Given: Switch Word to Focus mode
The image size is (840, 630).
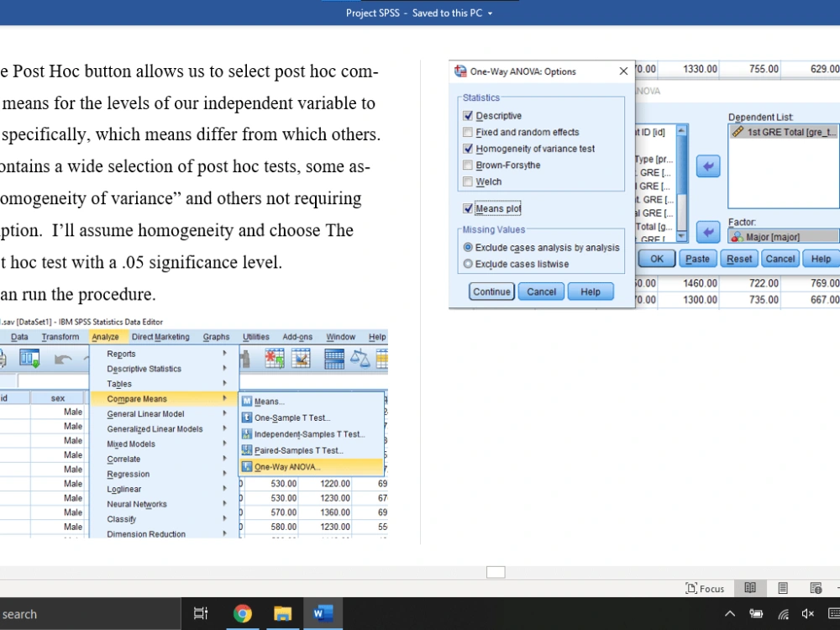Looking at the screenshot, I should [705, 588].
